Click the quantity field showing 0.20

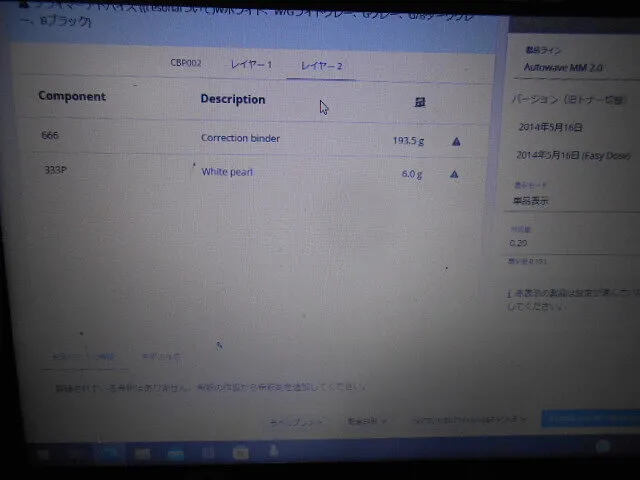coord(560,242)
